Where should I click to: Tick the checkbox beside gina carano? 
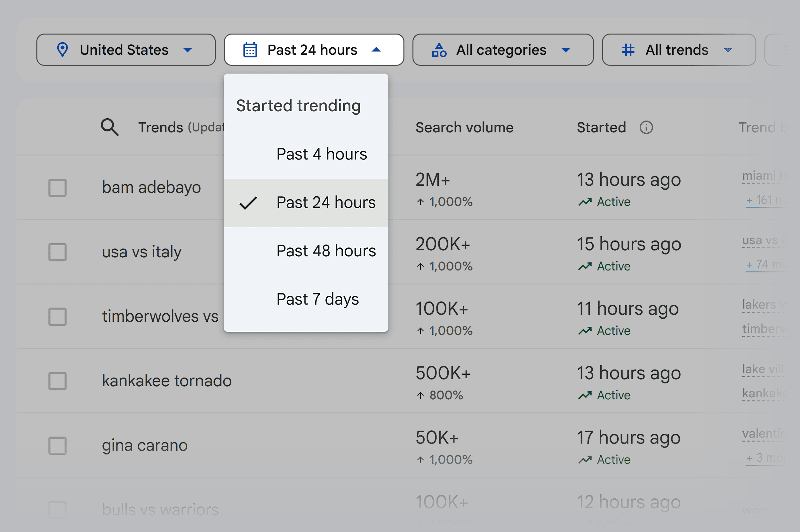pos(57,445)
